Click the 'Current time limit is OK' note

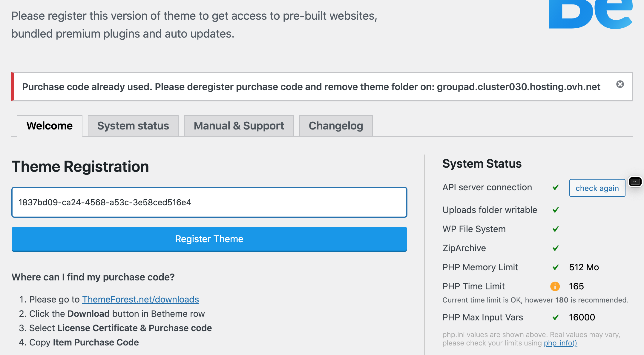(536, 300)
